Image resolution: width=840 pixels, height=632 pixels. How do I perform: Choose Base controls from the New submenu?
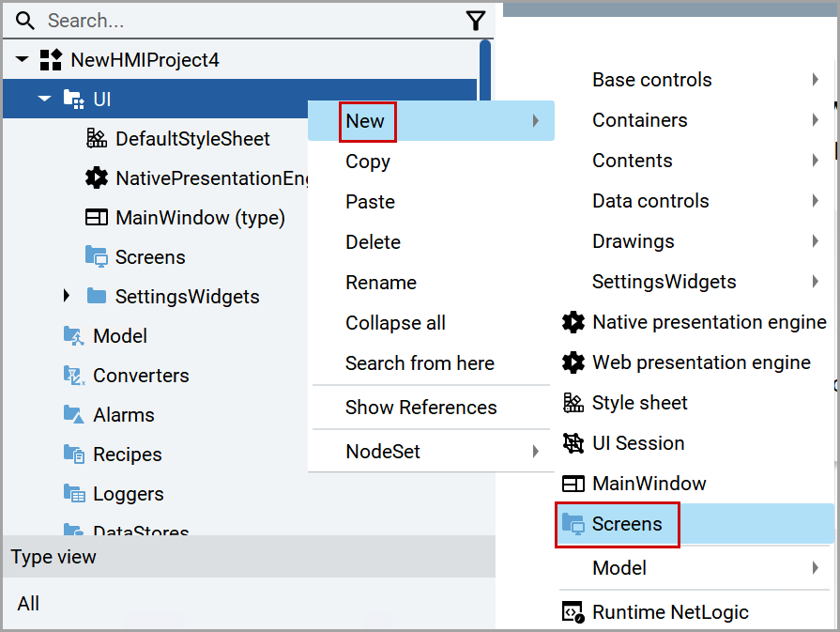pyautogui.click(x=652, y=80)
